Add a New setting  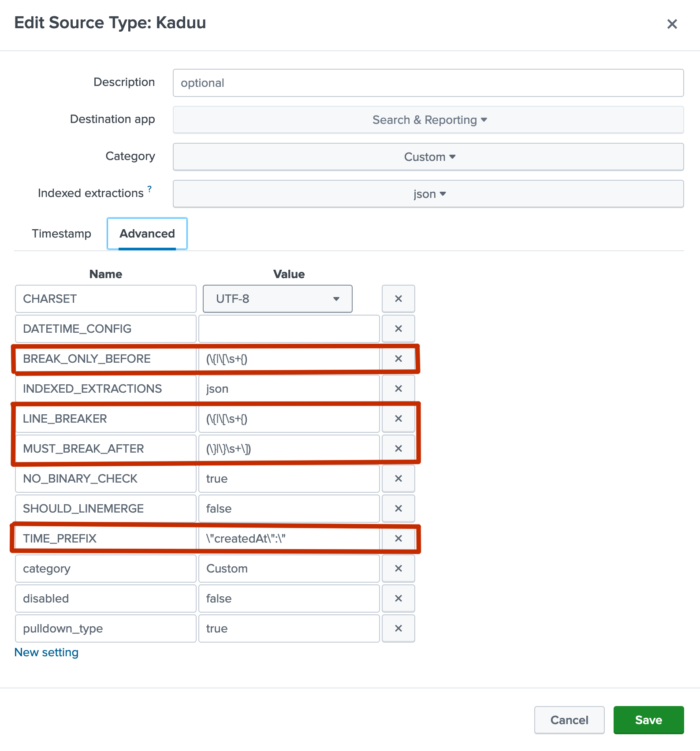pos(47,652)
